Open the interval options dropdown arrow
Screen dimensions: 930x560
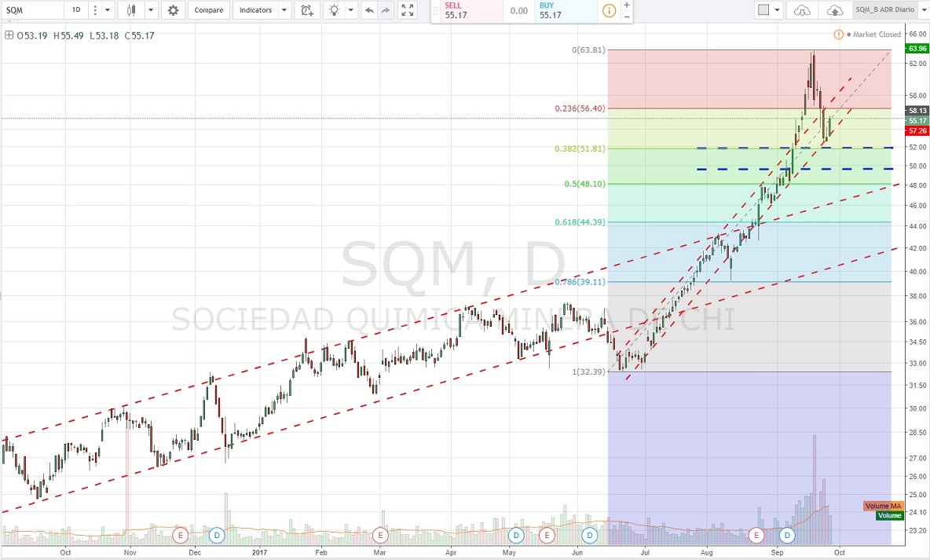pyautogui.click(x=108, y=10)
